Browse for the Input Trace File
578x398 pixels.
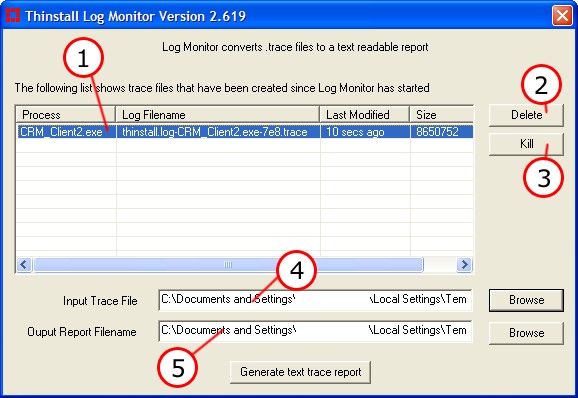point(526,300)
